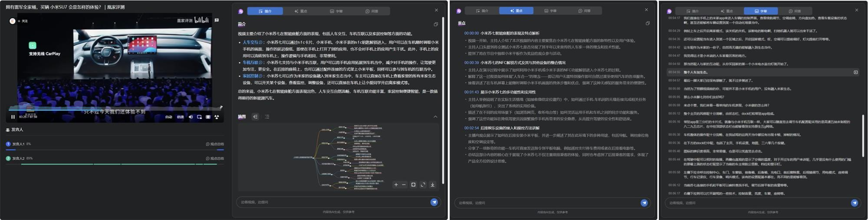868x220 pixels.
Task: Expand the mind map to fullscreen
Action: (x=423, y=185)
